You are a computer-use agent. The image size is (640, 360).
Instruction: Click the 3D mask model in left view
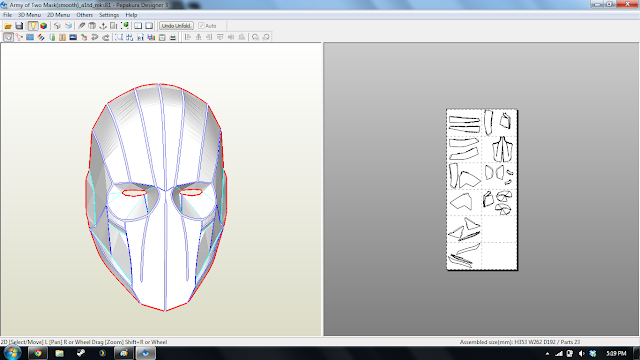coord(156,197)
